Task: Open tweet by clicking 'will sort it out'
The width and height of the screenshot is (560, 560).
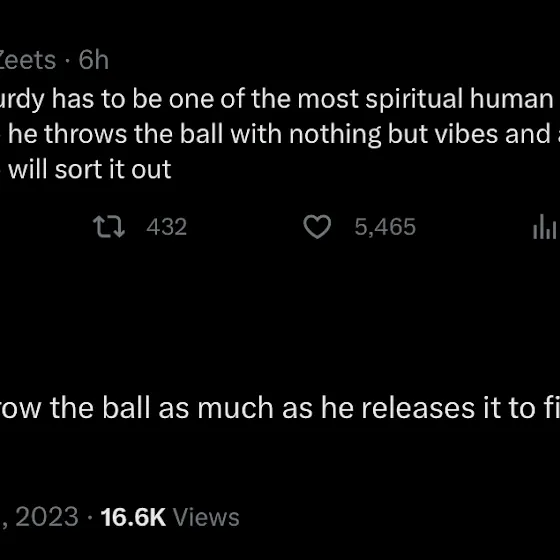Action: coord(90,169)
